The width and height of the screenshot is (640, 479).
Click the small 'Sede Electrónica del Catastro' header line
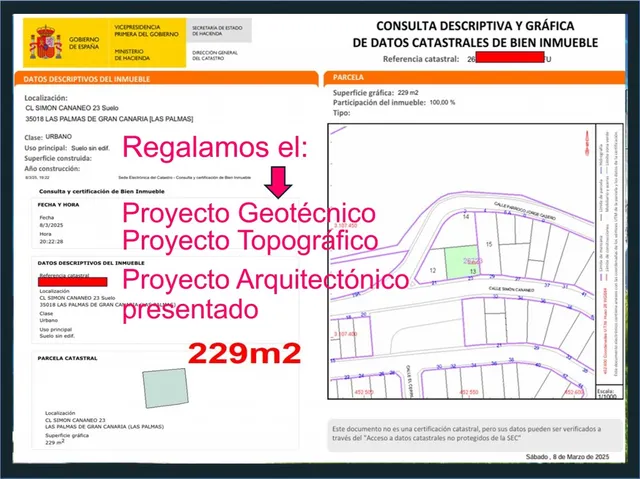pyautogui.click(x=184, y=177)
